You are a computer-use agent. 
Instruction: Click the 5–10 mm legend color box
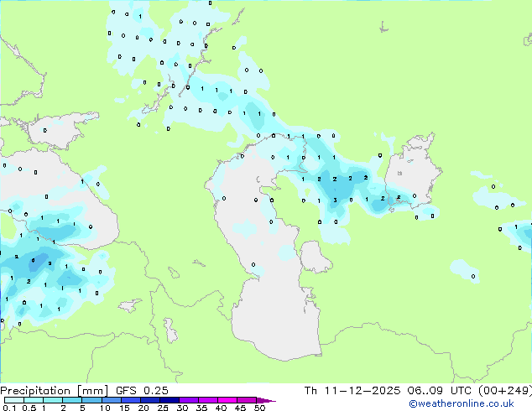(92, 400)
